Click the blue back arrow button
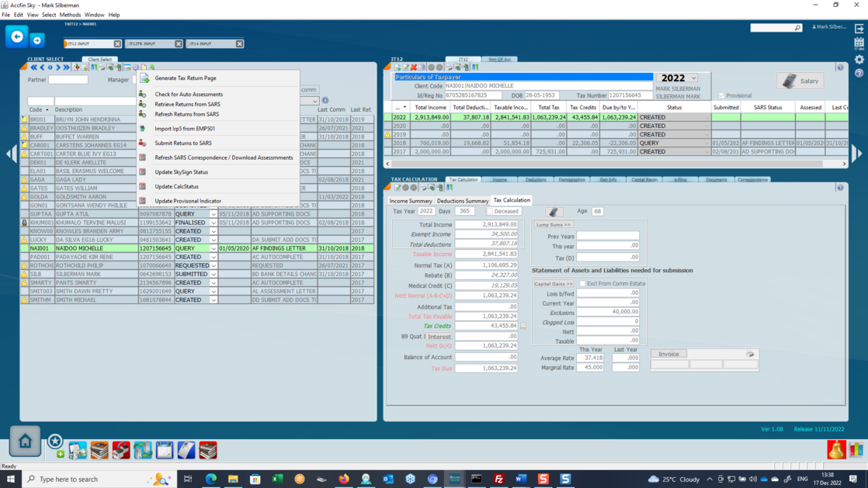The width and height of the screenshot is (868, 488). [16, 36]
